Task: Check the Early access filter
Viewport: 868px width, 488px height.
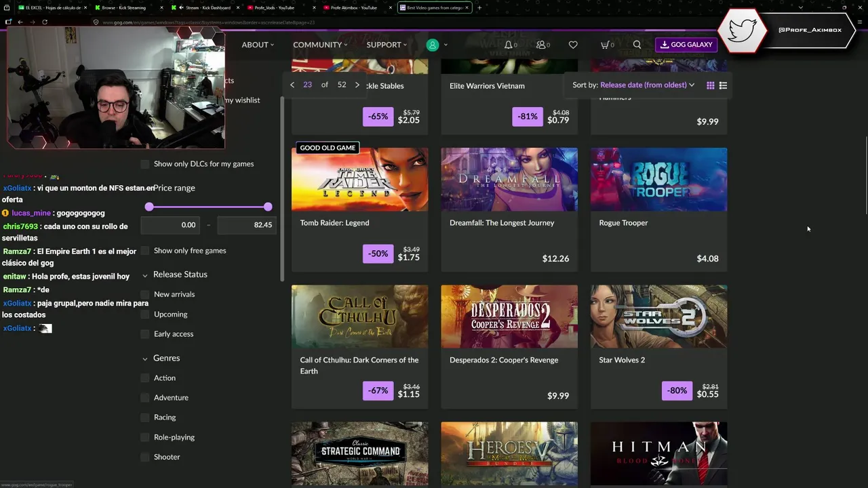Action: pyautogui.click(x=145, y=334)
